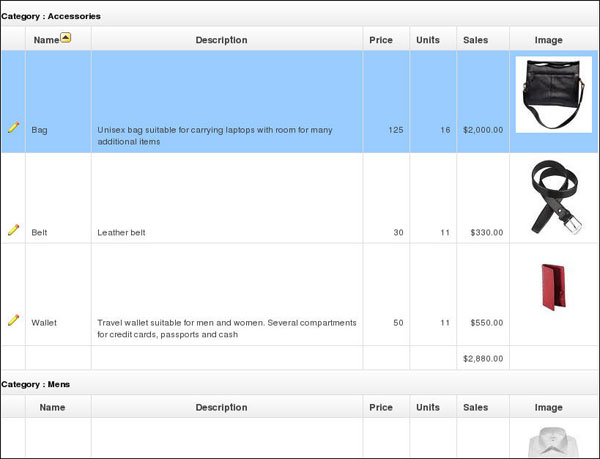Click the pencil edit icon for Bag

(x=13, y=127)
